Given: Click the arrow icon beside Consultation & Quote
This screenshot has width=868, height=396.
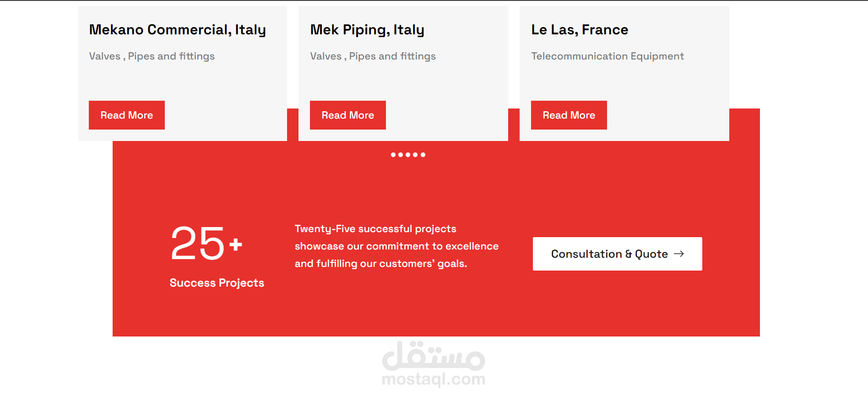Looking at the screenshot, I should [x=679, y=254].
